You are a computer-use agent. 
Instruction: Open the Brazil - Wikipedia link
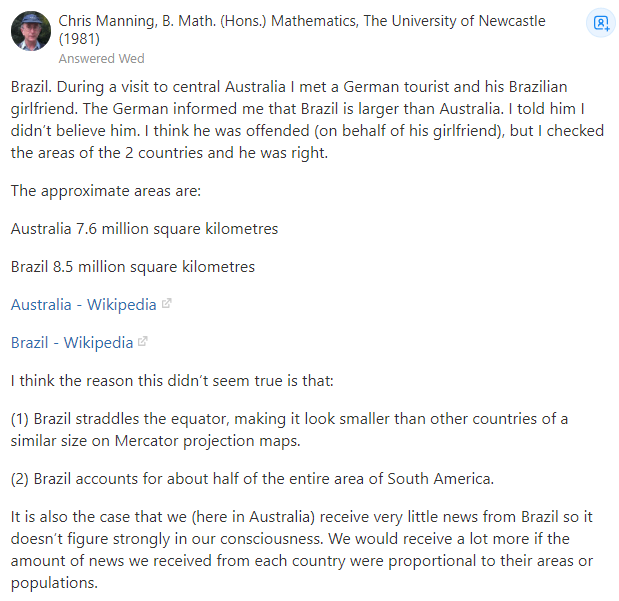pyautogui.click(x=72, y=343)
